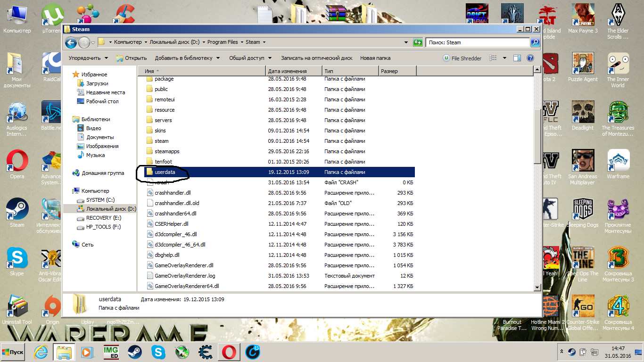
Task: Click Записать на оптический диск
Action: pos(317,58)
